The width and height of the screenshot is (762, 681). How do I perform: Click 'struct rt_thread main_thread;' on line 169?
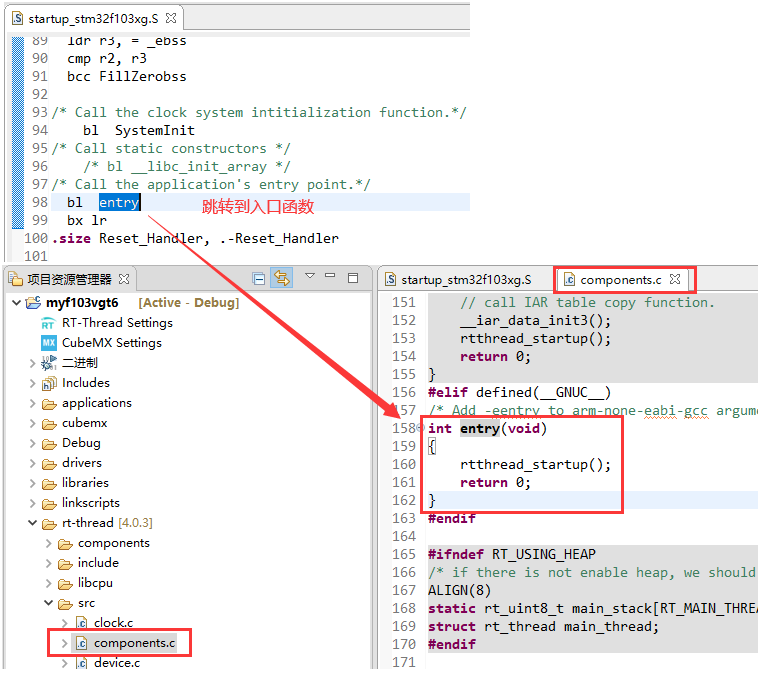pos(543,627)
